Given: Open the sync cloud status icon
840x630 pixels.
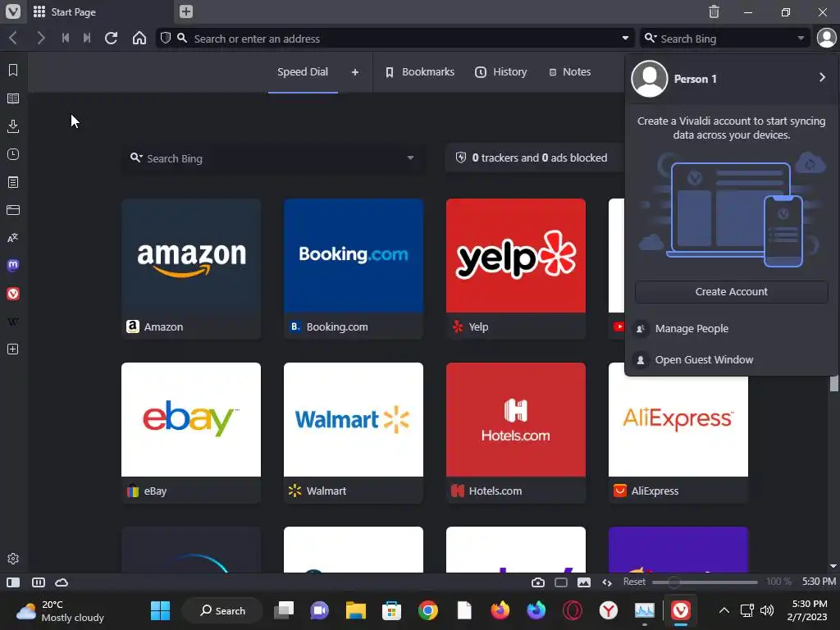Looking at the screenshot, I should point(62,582).
